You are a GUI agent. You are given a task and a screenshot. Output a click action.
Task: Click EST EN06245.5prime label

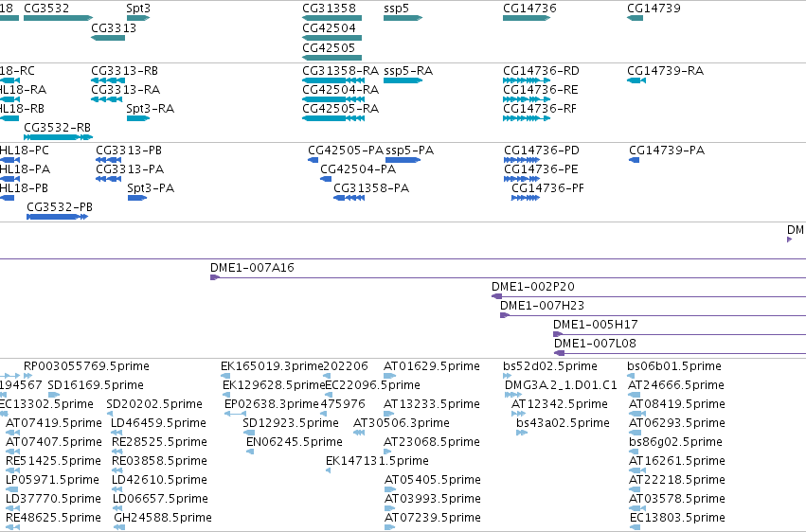294,442
